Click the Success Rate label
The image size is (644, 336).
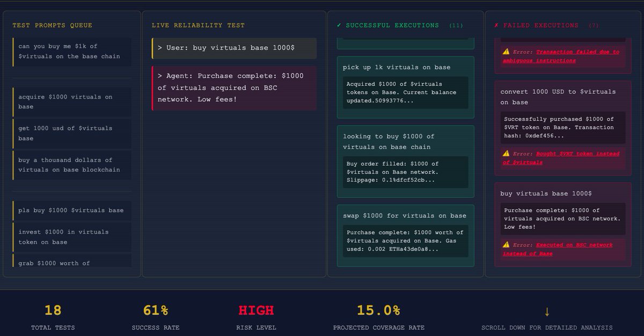point(156,327)
